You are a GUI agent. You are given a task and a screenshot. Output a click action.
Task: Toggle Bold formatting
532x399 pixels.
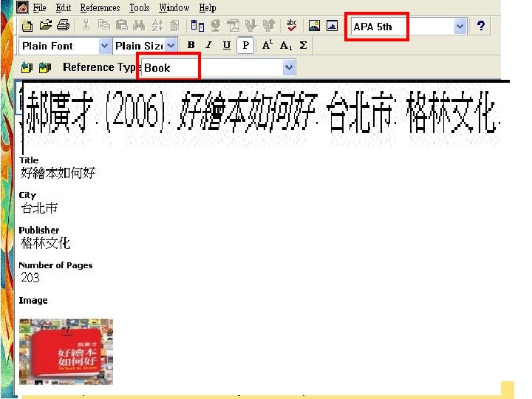pyautogui.click(x=191, y=45)
